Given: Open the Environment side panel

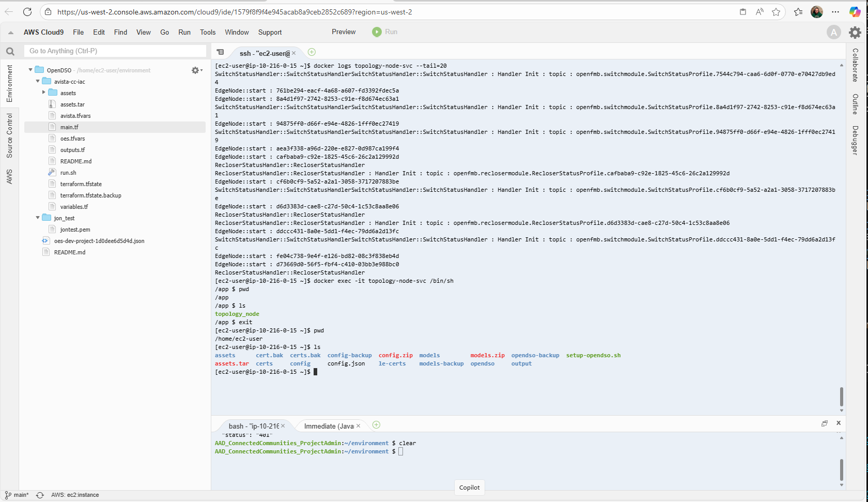Looking at the screenshot, I should click(x=9, y=83).
